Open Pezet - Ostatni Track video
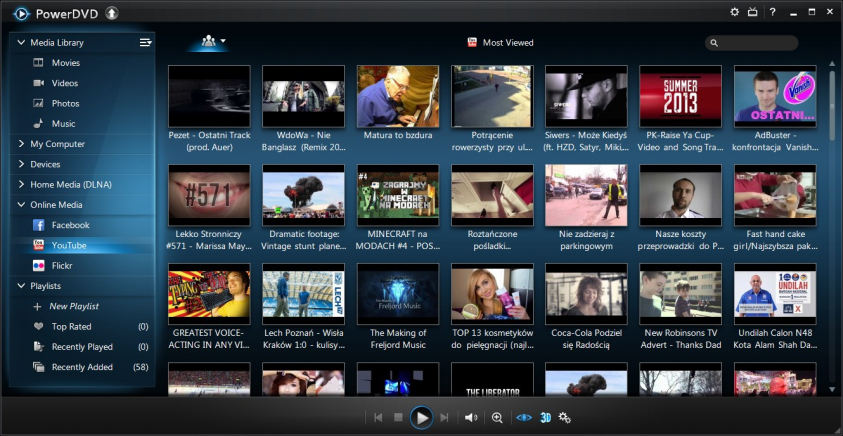 209,97
